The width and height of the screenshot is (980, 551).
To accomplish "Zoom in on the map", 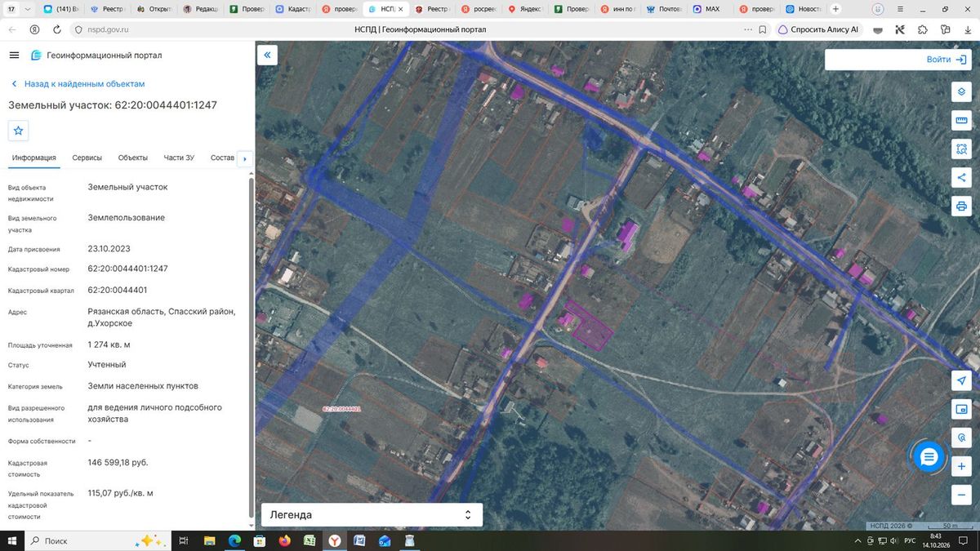I will 961,466.
